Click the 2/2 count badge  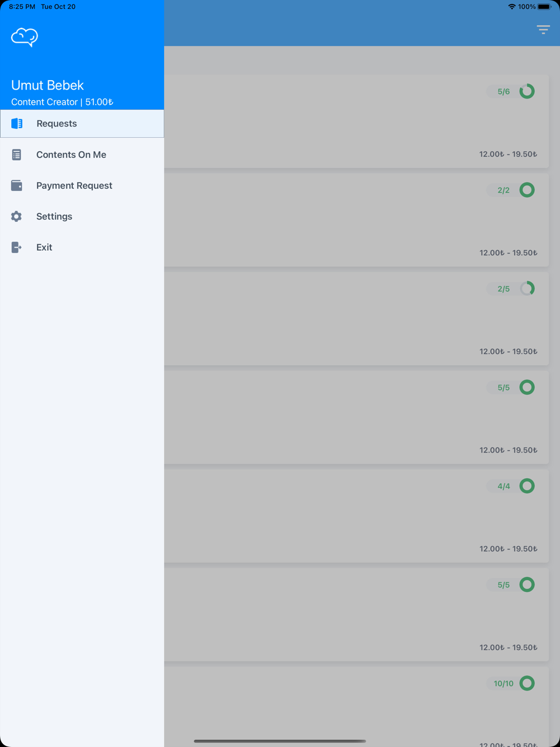(x=503, y=190)
